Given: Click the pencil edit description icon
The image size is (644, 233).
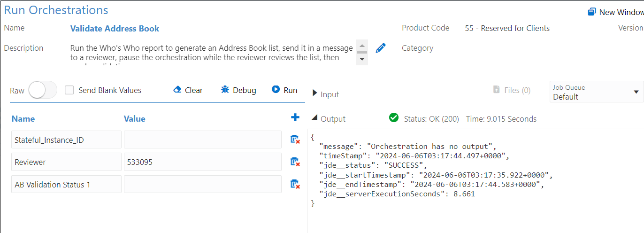Looking at the screenshot, I should point(381,48).
